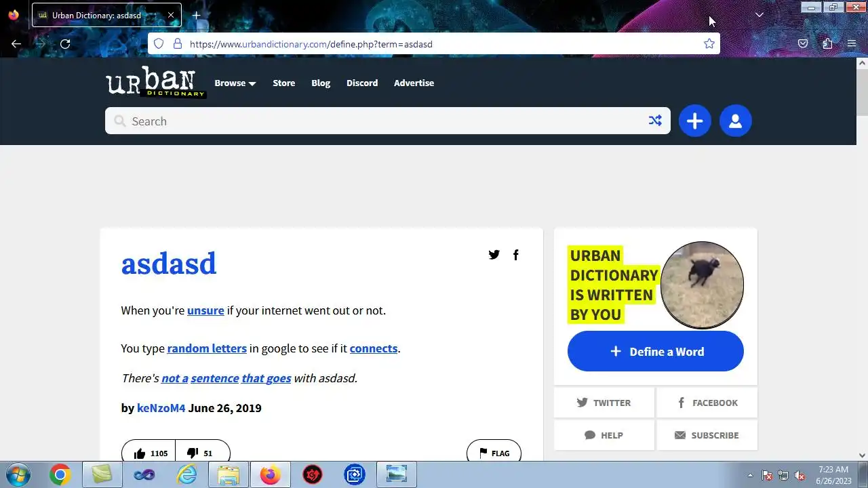Follow the 'that goes' hyperlink
868x488 pixels.
point(267,378)
